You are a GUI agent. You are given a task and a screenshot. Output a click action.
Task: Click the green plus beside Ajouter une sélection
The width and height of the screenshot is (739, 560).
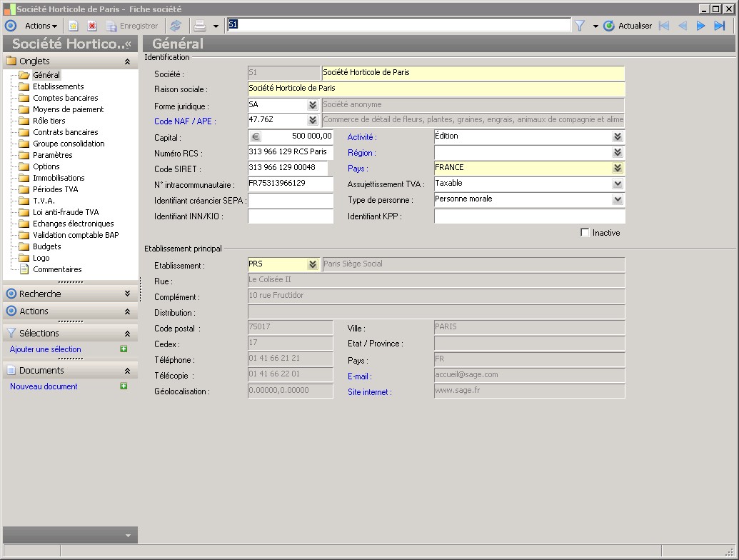[x=124, y=349]
